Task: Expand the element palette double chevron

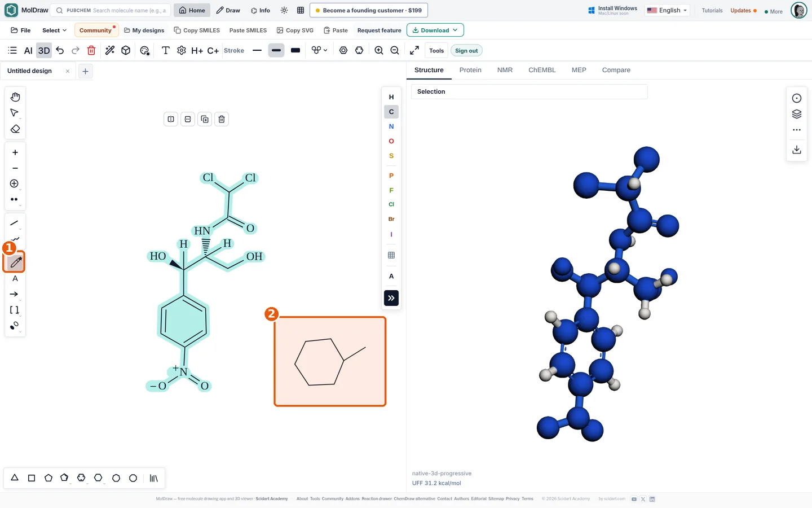Action: pyautogui.click(x=391, y=298)
